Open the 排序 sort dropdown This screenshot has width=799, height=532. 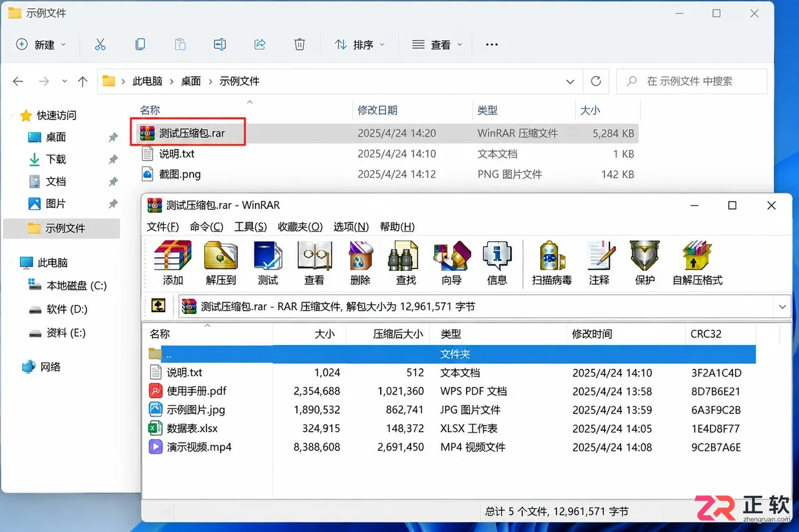point(359,44)
